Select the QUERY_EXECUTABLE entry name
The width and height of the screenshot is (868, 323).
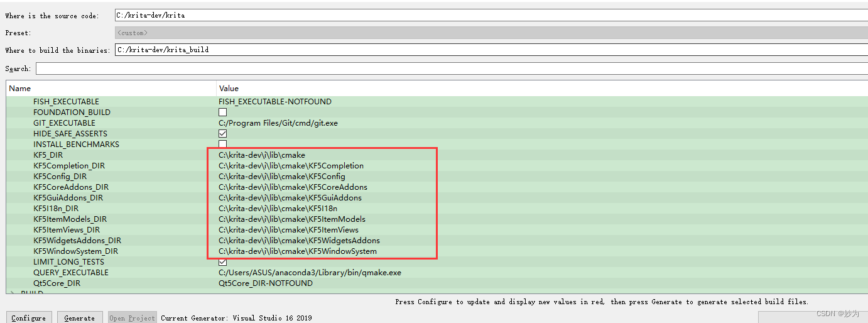click(71, 273)
